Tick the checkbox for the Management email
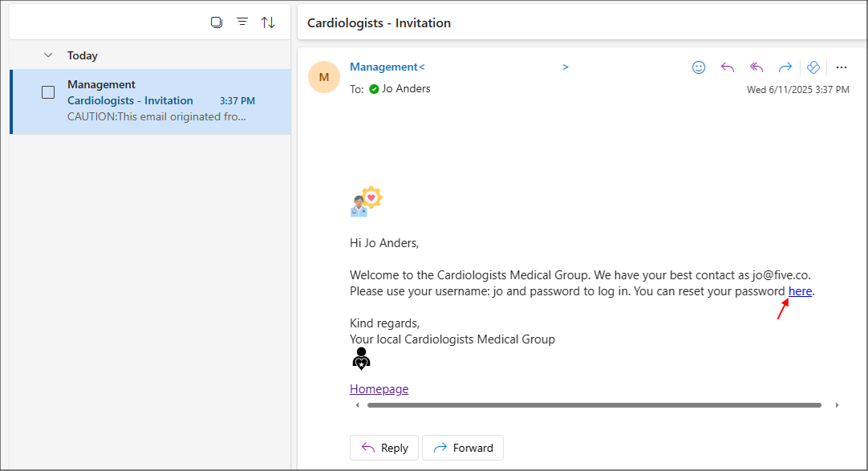Viewport: 868px width, 471px height. [48, 92]
